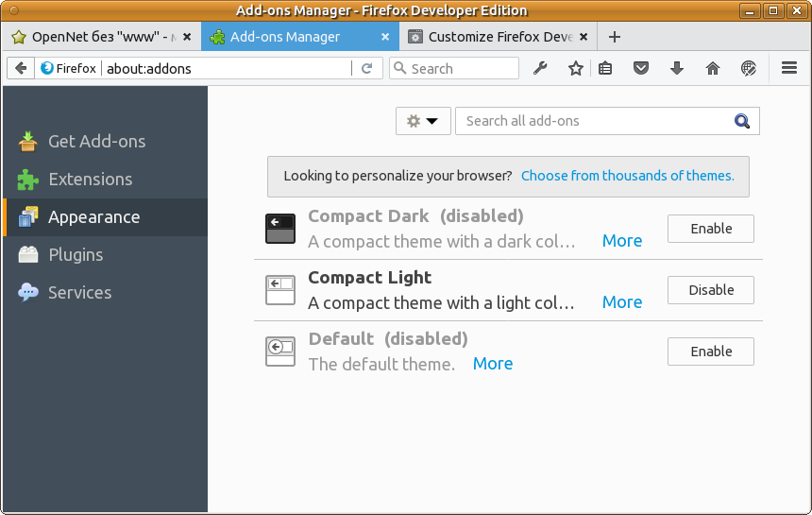The image size is (812, 515).
Task: Open a new tab with plus button
Action: coord(615,37)
